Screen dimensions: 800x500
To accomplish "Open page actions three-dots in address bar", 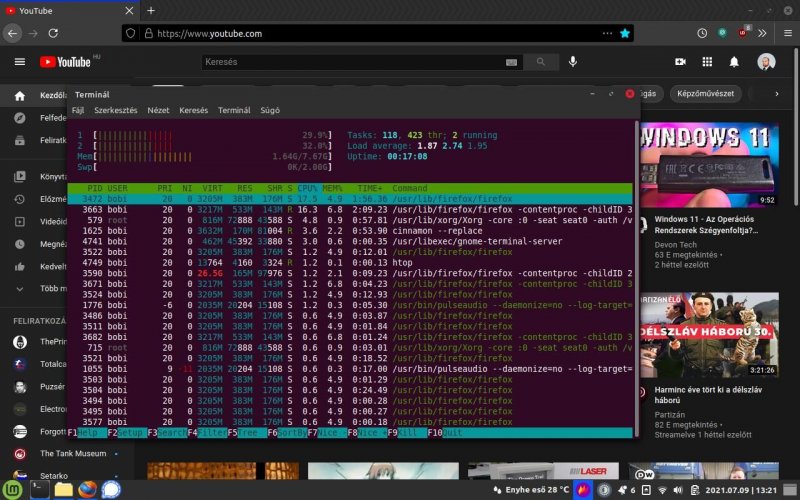I will [x=607, y=33].
